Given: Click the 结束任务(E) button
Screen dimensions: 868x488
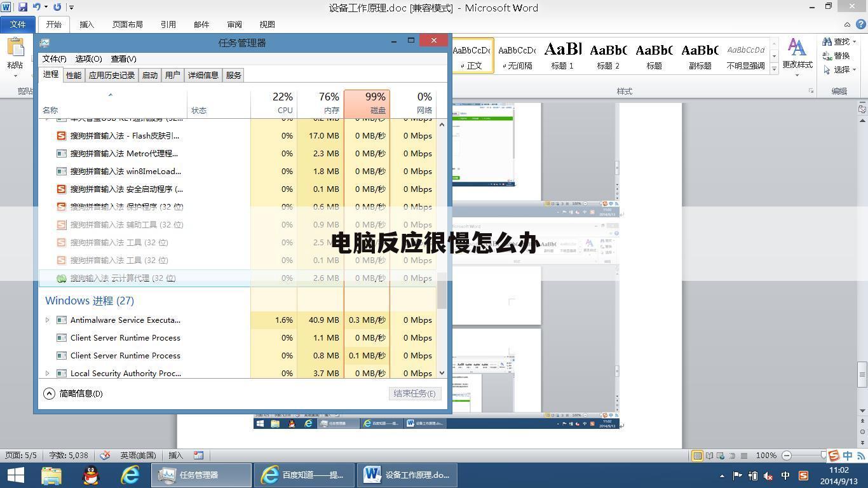Looking at the screenshot, I should [414, 393].
